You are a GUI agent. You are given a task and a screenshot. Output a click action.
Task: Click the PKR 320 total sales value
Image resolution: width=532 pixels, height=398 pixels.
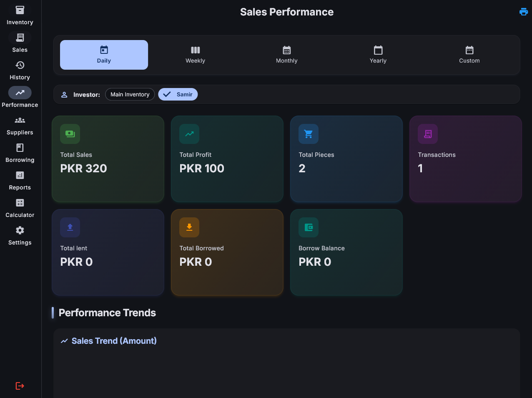point(83,168)
